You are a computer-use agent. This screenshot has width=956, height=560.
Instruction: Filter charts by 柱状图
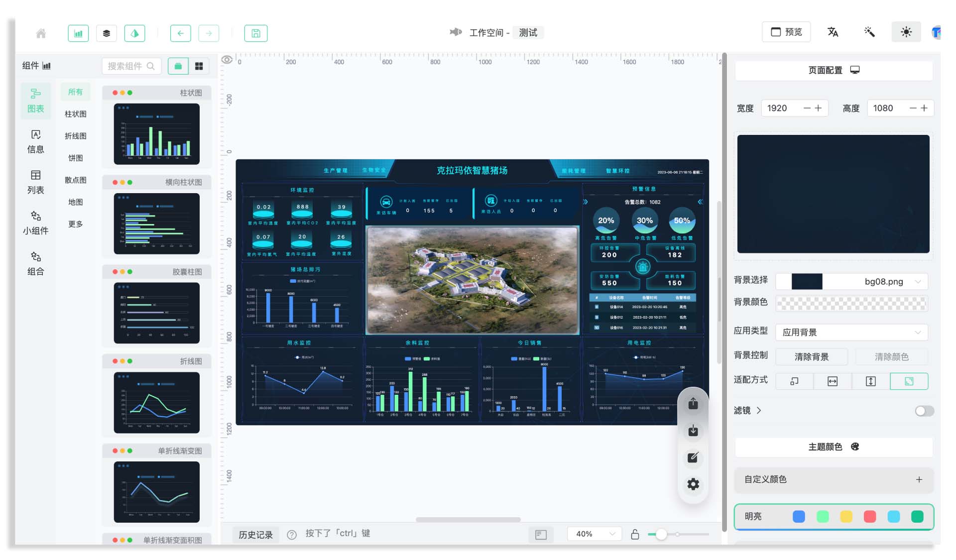pyautogui.click(x=76, y=114)
